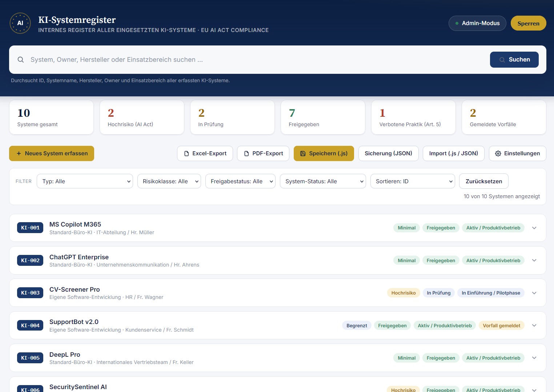This screenshot has height=392, width=554.
Task: Click the In Prüfung tag on CV-Screener Pro
Action: tap(439, 293)
